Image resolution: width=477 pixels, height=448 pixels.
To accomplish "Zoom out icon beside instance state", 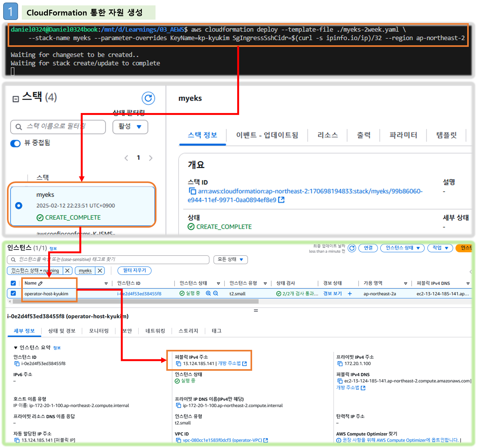I will 216,293.
